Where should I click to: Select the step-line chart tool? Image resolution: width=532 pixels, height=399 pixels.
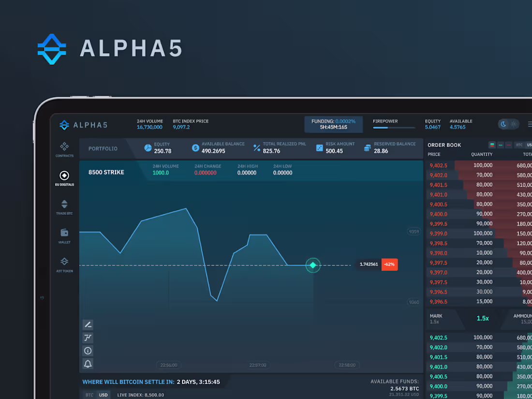[x=88, y=338]
